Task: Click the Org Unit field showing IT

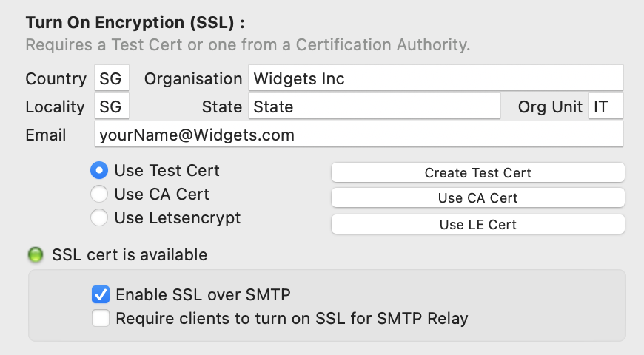Action: (606, 106)
